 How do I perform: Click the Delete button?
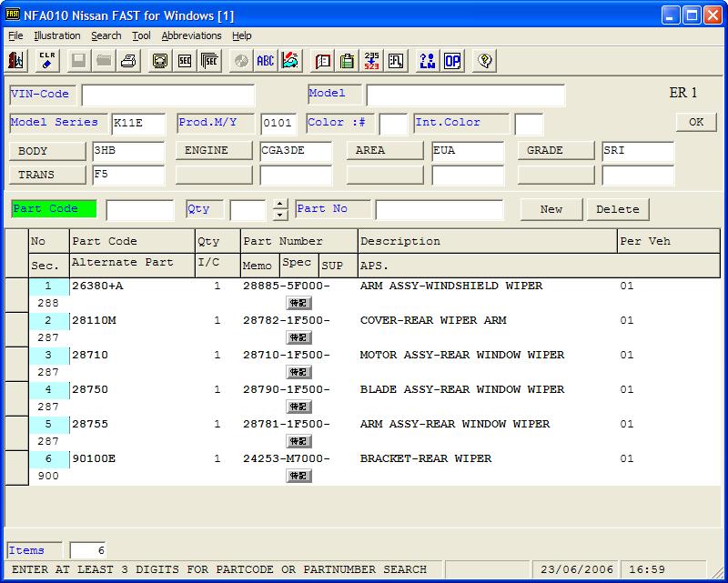(618, 209)
